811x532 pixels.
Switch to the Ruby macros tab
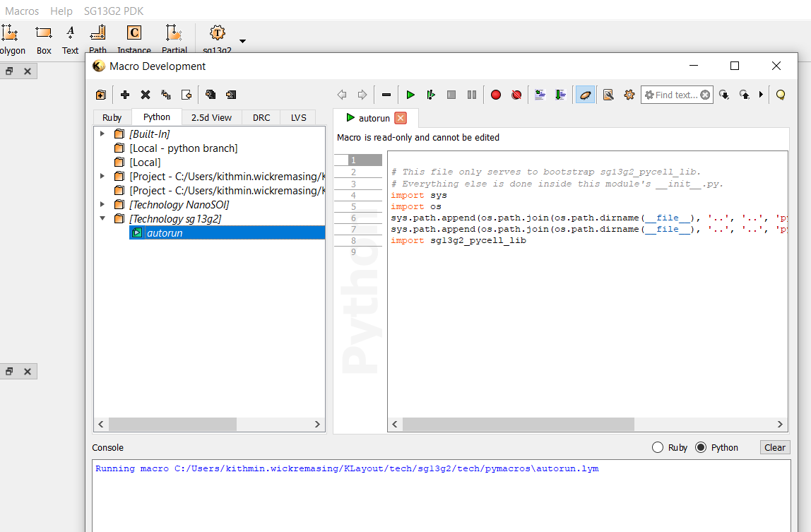(112, 117)
